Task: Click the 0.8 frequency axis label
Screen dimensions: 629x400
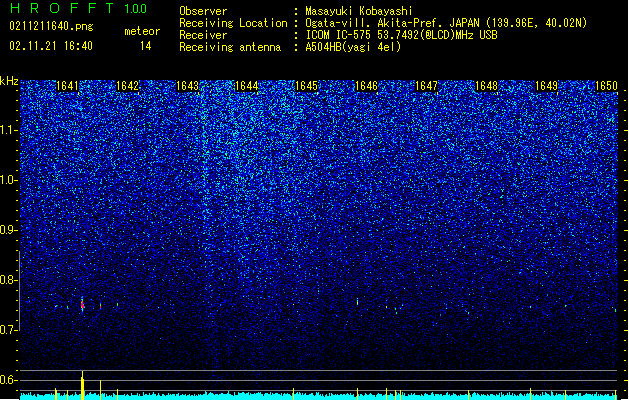Action: (9, 280)
